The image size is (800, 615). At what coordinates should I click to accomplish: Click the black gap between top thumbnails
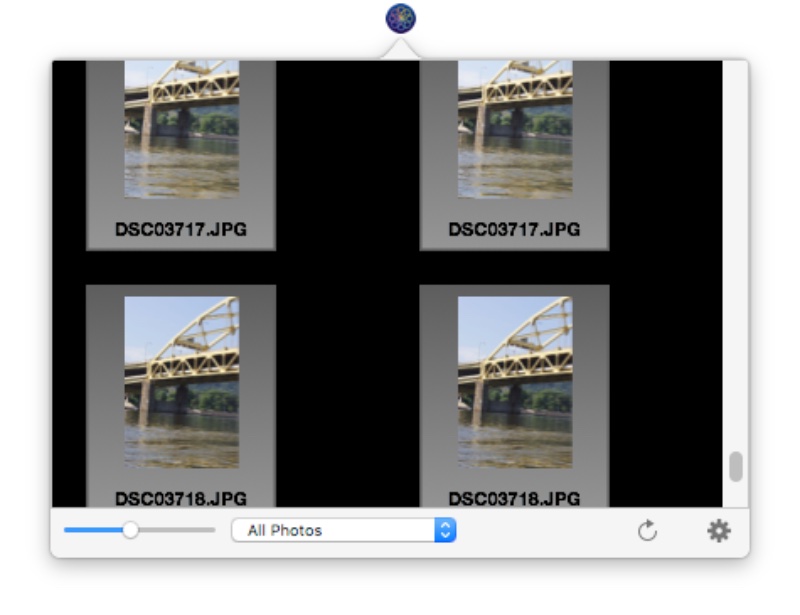point(347,150)
